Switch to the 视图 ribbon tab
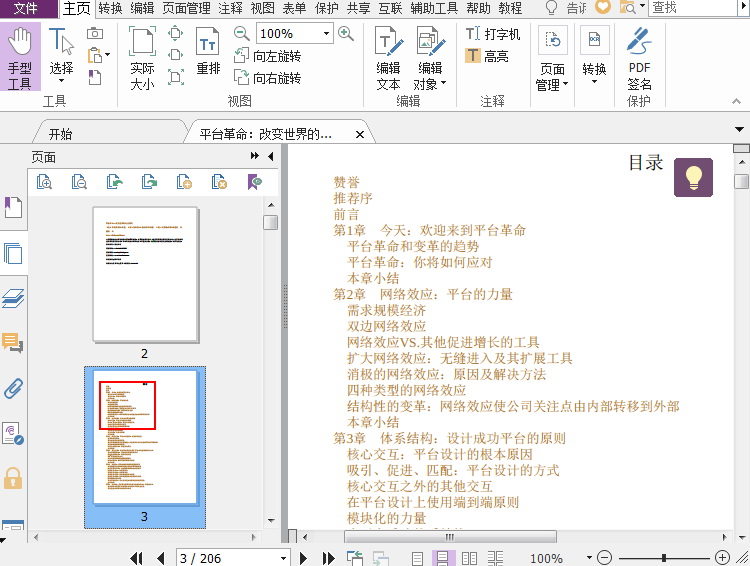The image size is (750, 566). pyautogui.click(x=263, y=8)
